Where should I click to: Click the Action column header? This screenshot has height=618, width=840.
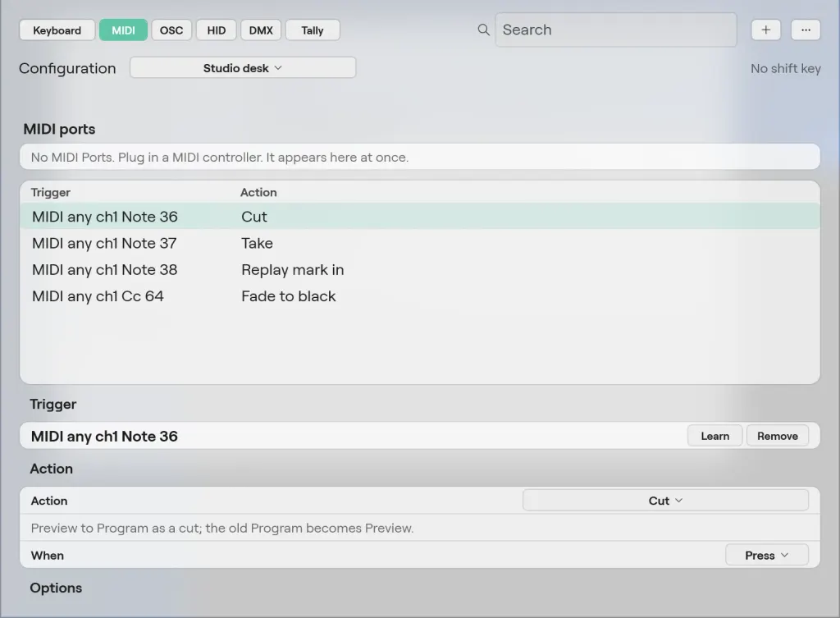tap(258, 192)
